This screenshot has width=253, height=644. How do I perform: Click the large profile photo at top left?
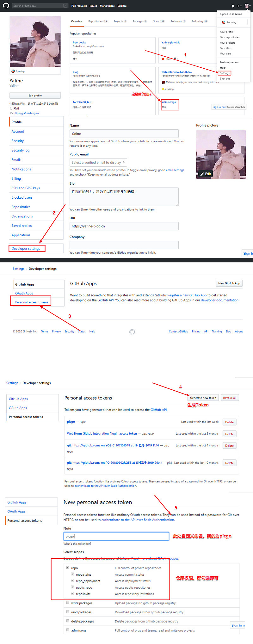tap(35, 41)
